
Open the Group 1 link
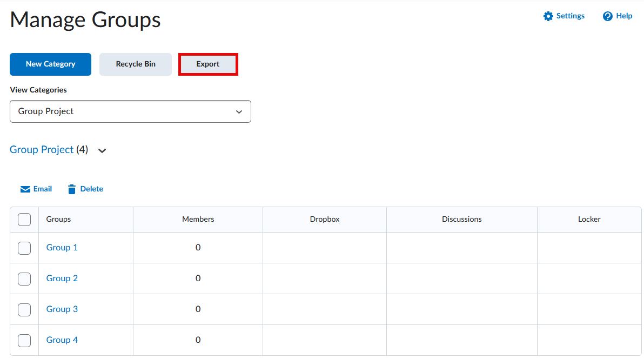coord(62,248)
